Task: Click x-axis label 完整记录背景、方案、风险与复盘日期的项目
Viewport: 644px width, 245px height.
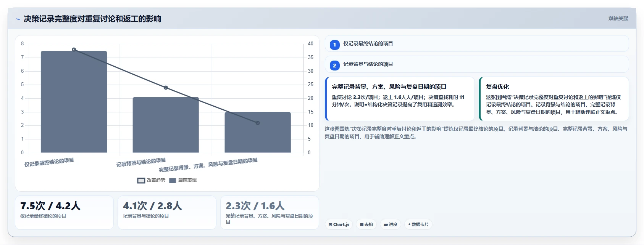Action: tap(208, 165)
